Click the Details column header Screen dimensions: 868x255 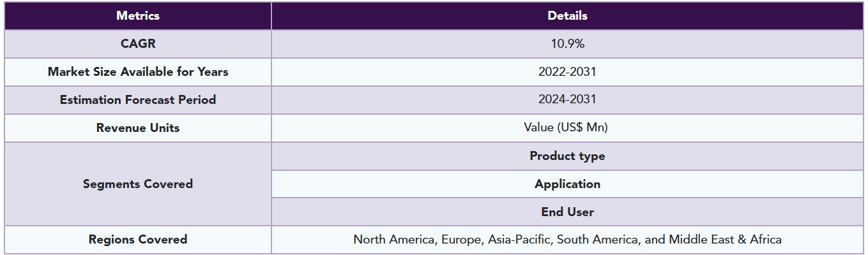tap(567, 15)
